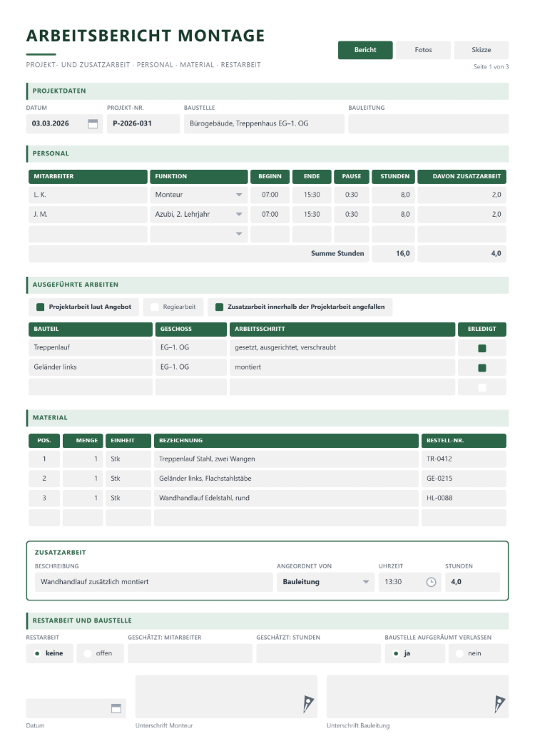Image resolution: width=535 pixels, height=756 pixels.
Task: Select ja for Baustelle aufgeräumt verlassen
Action: [396, 654]
